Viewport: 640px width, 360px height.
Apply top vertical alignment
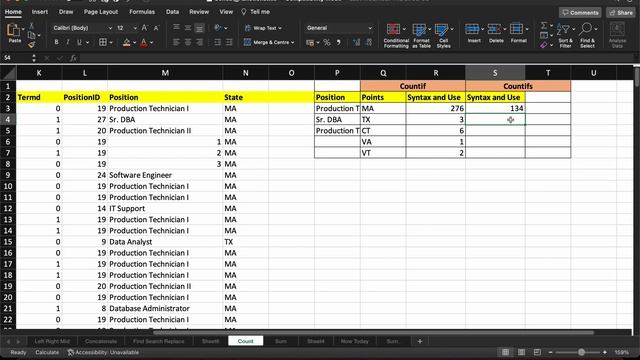(x=176, y=27)
